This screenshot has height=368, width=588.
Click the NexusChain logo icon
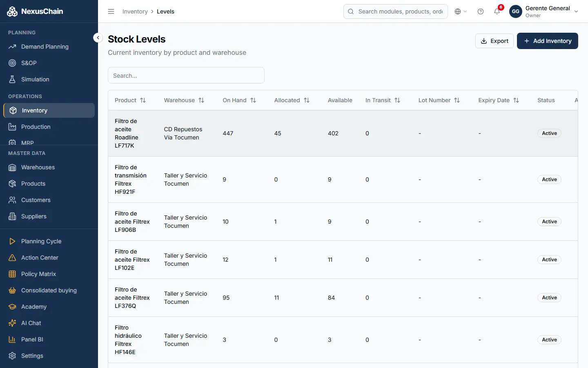click(x=12, y=11)
